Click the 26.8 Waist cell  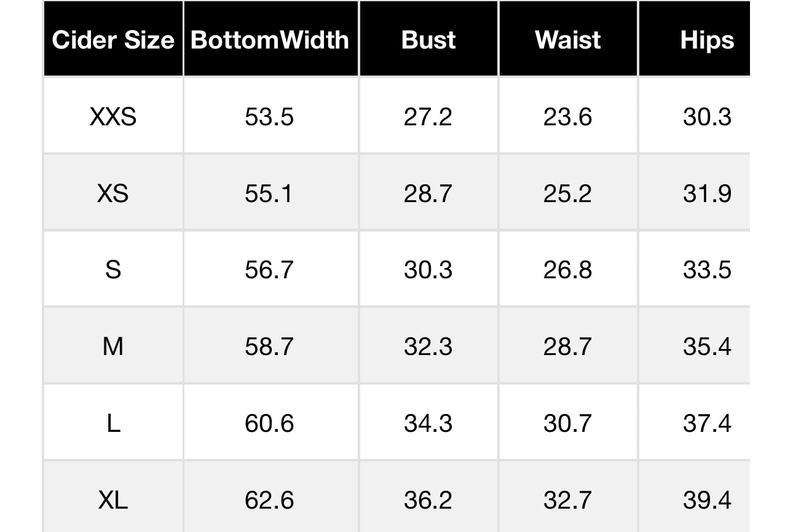point(568,270)
